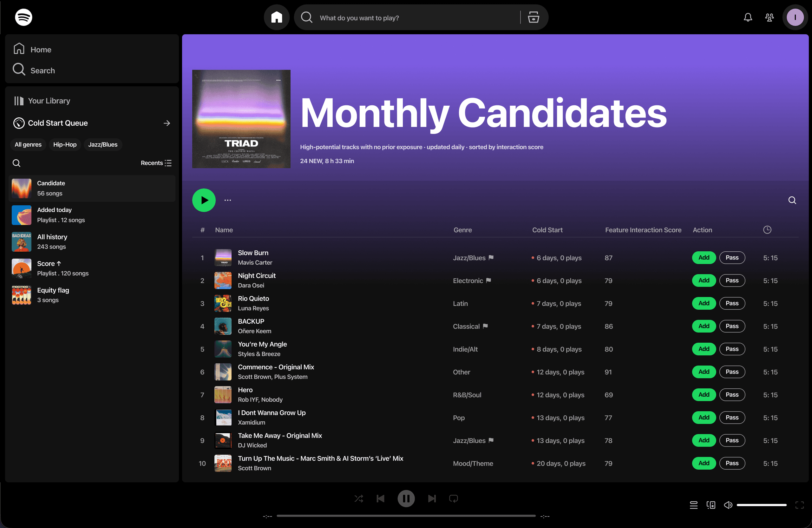
Task: Click the Spotify logo
Action: coord(23,17)
